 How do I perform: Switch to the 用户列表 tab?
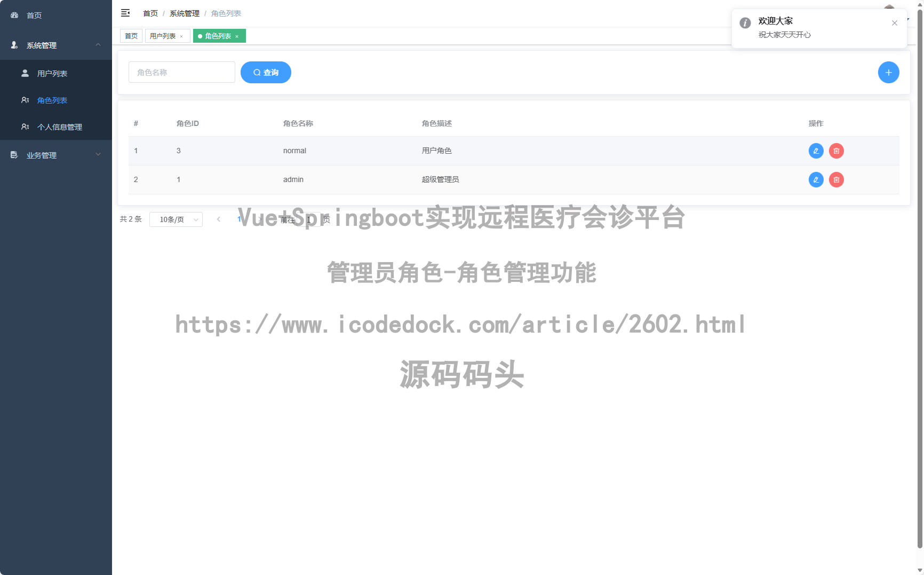click(164, 36)
